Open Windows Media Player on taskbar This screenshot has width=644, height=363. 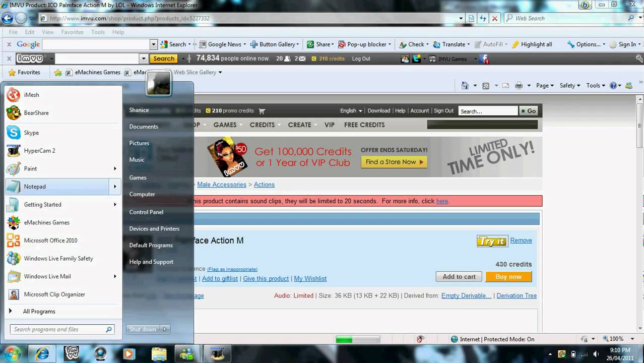(128, 354)
